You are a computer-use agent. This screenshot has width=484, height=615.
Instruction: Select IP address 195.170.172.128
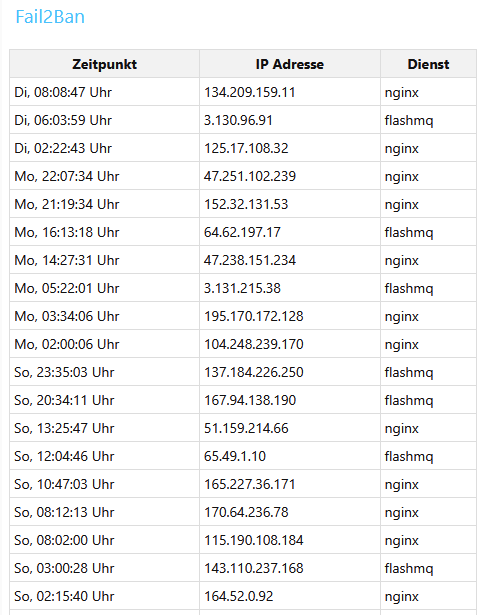pos(253,316)
